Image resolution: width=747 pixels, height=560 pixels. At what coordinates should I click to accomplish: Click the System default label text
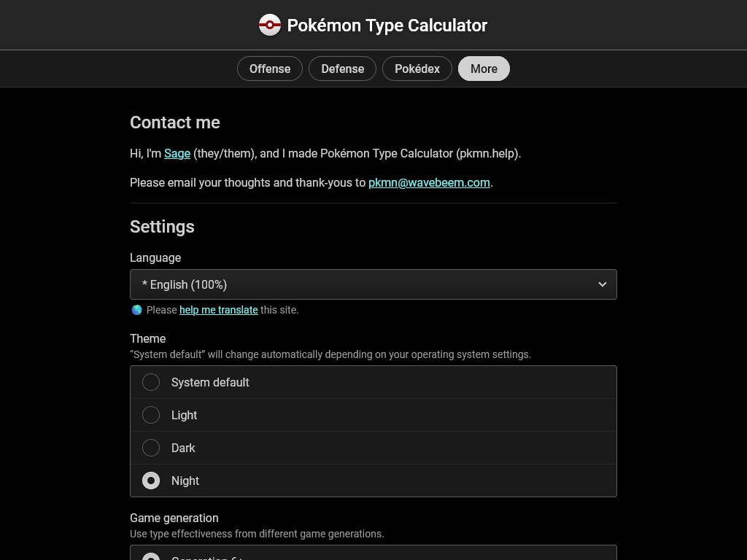pyautogui.click(x=210, y=382)
